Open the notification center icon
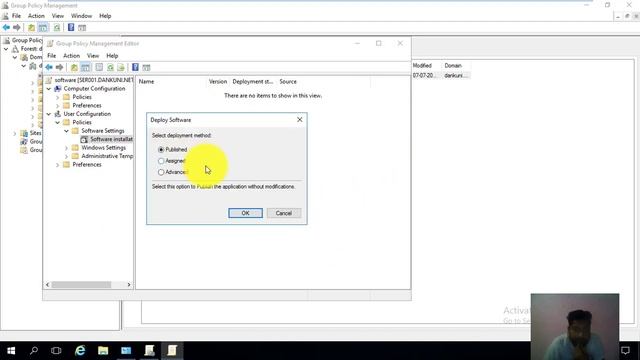Image resolution: width=640 pixels, height=360 pixels. 625,351
